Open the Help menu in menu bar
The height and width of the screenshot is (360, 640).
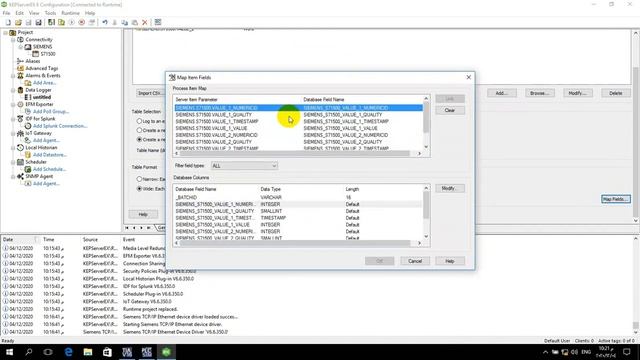tap(90, 13)
